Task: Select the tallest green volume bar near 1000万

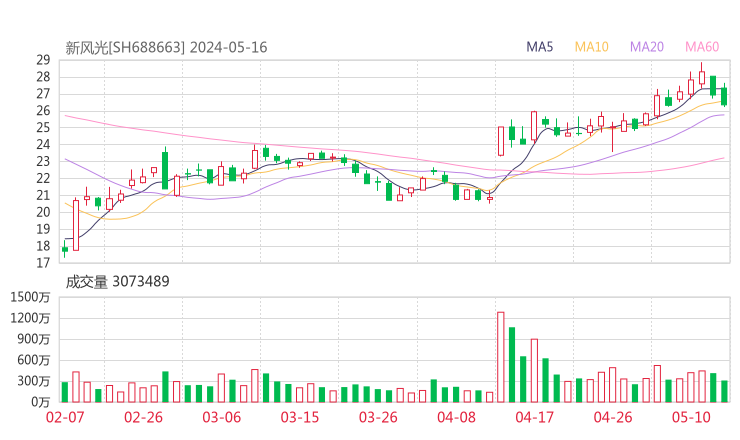Action: coord(512,365)
